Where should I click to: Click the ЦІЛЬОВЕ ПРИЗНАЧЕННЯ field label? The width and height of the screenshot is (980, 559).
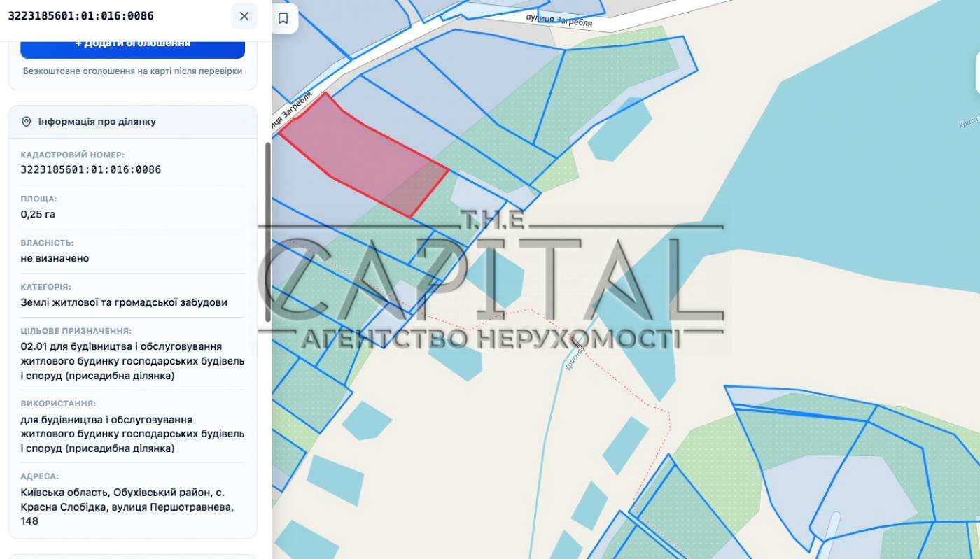(76, 331)
